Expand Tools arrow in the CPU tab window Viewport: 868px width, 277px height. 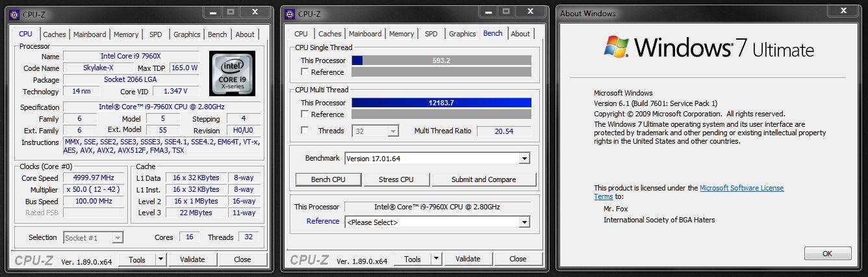[160, 259]
